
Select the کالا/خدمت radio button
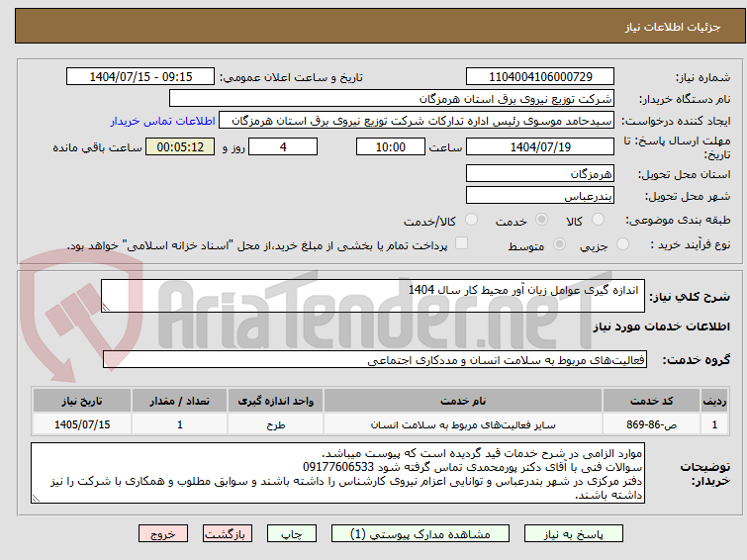pos(471,220)
